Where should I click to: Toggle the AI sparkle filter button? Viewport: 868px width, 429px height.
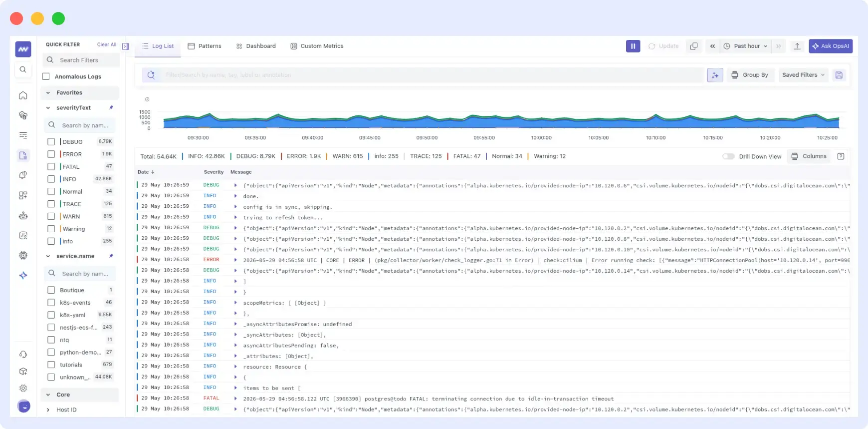[715, 75]
